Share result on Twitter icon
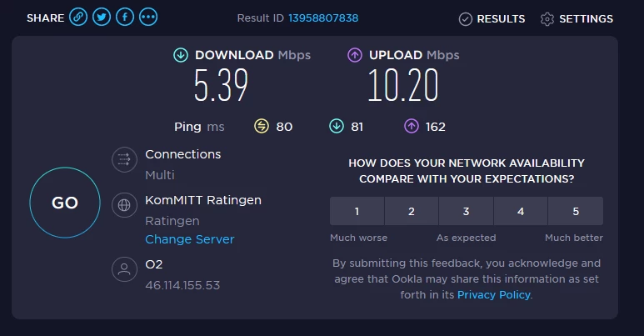This screenshot has height=336, width=644. click(102, 17)
